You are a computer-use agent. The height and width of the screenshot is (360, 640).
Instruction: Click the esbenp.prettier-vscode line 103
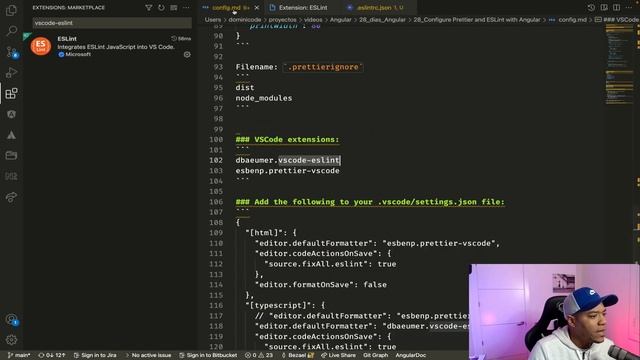click(x=287, y=171)
